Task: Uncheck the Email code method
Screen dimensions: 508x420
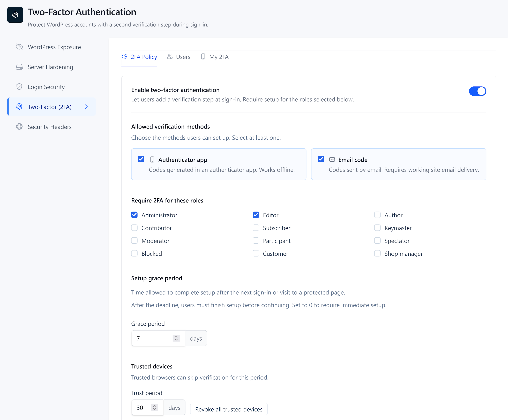Action: point(321,159)
